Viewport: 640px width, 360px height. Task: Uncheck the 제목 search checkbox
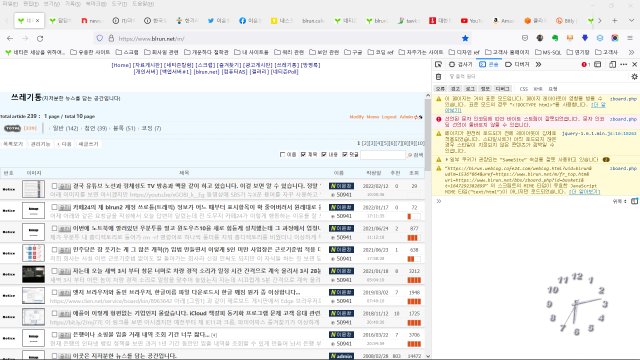pos(303,155)
